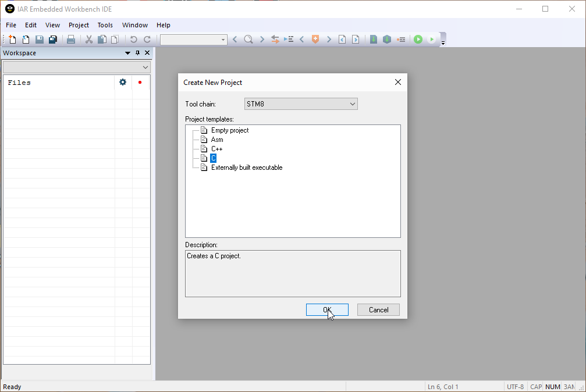Screen dimensions: 586x392
Task: Click the Toggle Bookmark orange icon
Action: point(315,39)
